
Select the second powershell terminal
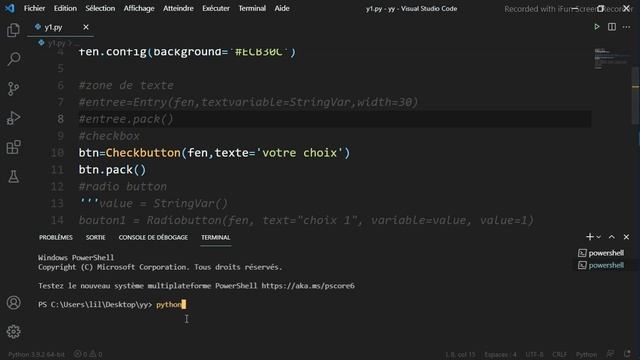coord(601,265)
